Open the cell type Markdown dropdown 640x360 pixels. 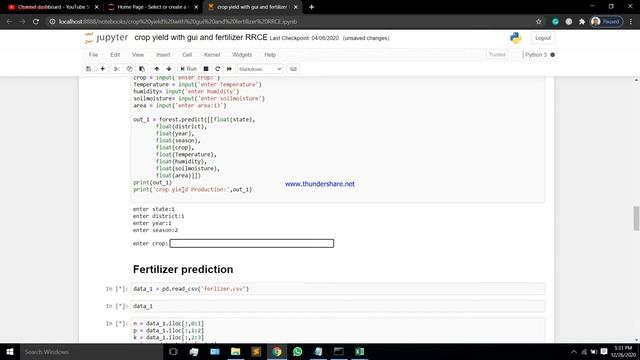coord(260,69)
